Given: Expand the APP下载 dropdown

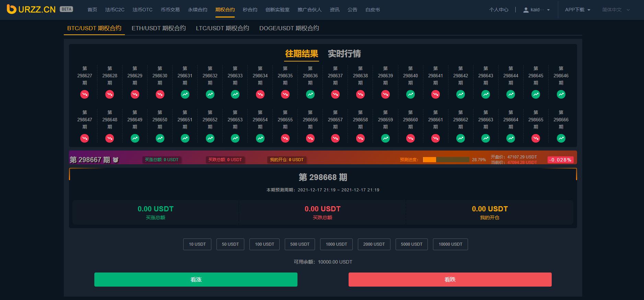Looking at the screenshot, I should (x=577, y=10).
